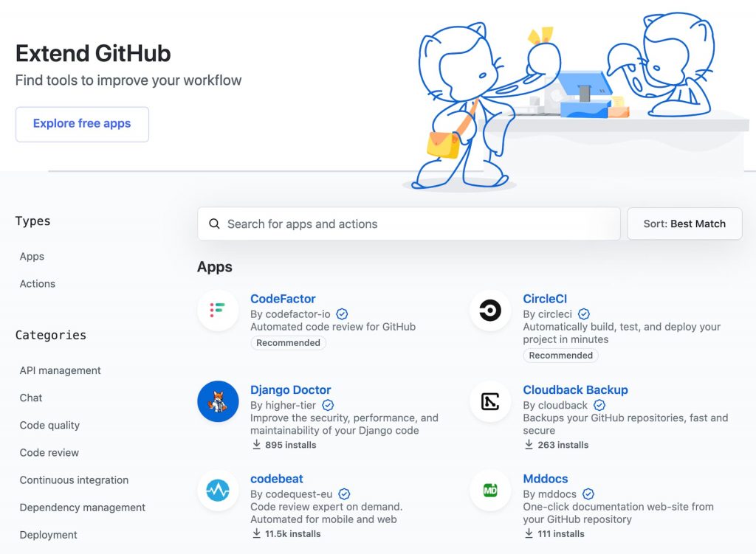Click the Cloudback Backup app logo icon
Screen dimensions: 756x554
click(x=490, y=401)
